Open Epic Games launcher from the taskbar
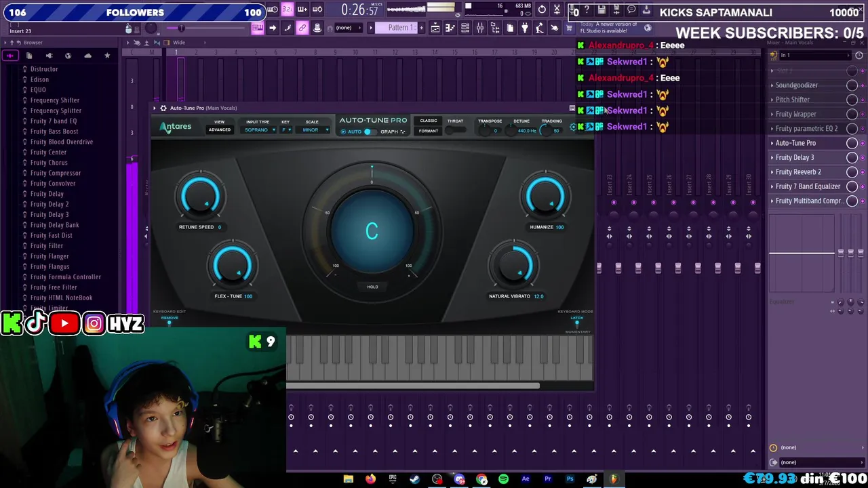The image size is (868, 488). tap(393, 479)
